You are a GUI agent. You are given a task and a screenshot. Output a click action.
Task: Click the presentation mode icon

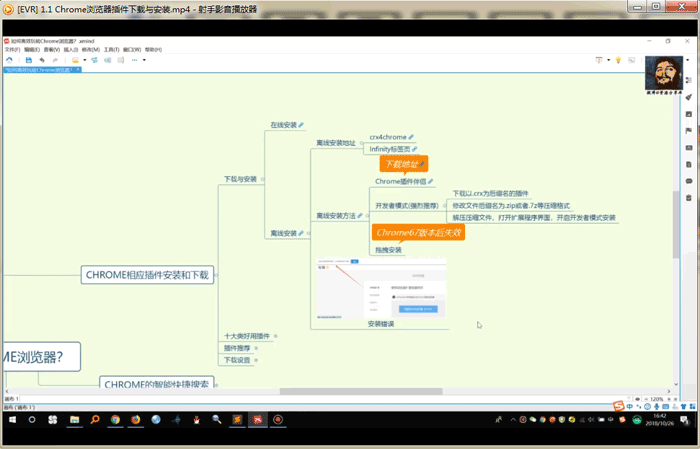coord(599,60)
